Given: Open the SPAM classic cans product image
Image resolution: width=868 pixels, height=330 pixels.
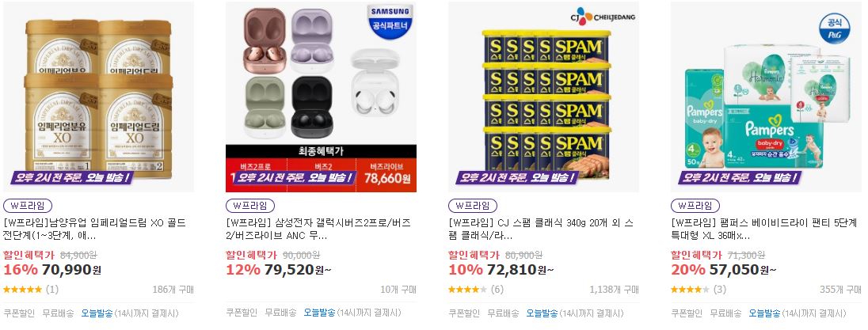Looking at the screenshot, I should point(543,97).
